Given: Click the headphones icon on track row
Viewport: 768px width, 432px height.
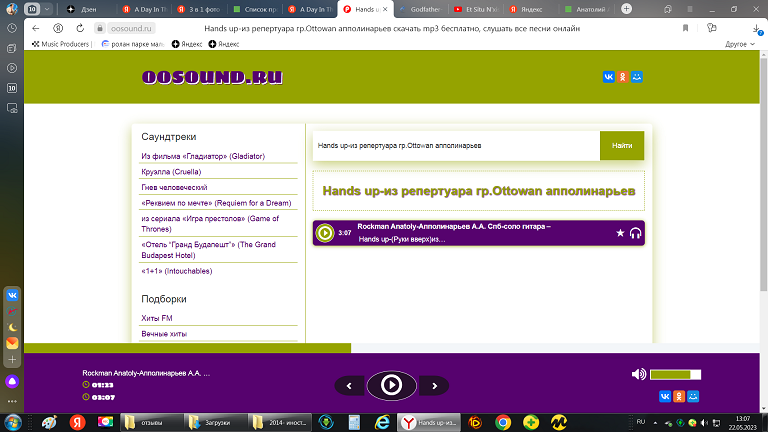Looking at the screenshot, I should point(635,233).
